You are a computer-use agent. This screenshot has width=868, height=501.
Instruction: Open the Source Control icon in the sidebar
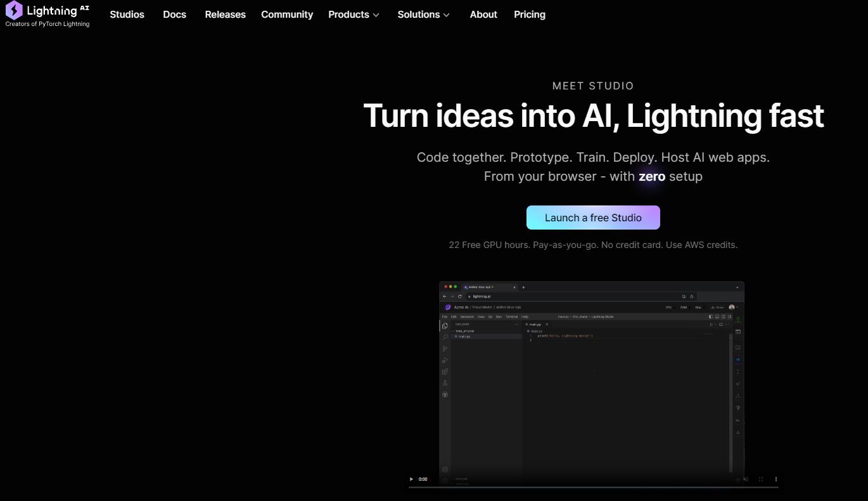click(445, 349)
